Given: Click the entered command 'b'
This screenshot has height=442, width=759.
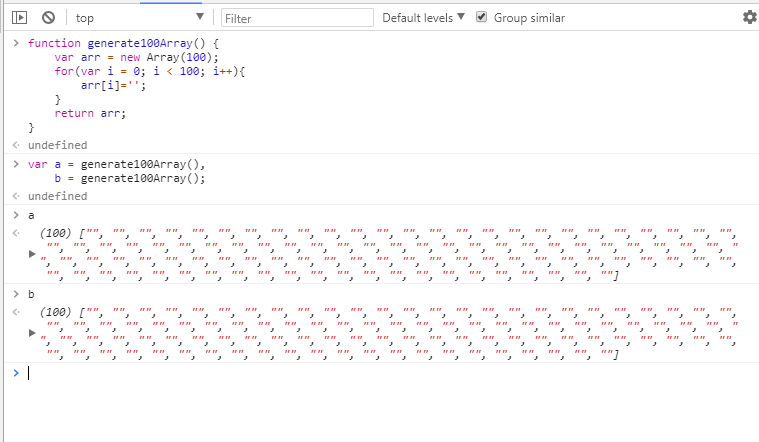Looking at the screenshot, I should coord(31,294).
